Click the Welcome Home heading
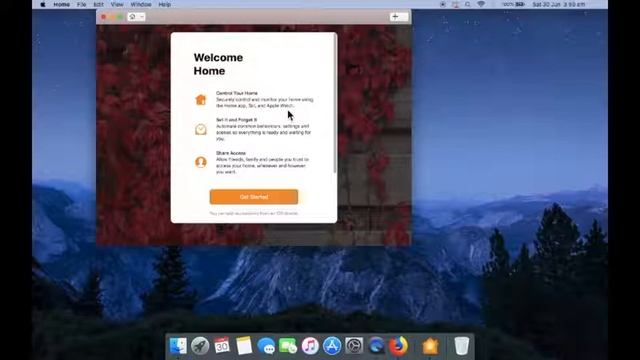Image resolution: width=640 pixels, height=360 pixels. coord(218,64)
